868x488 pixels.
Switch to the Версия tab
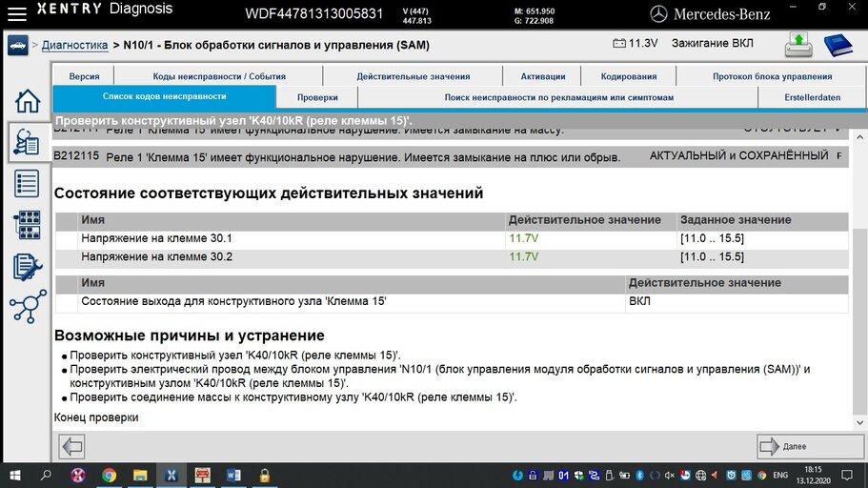(x=84, y=76)
